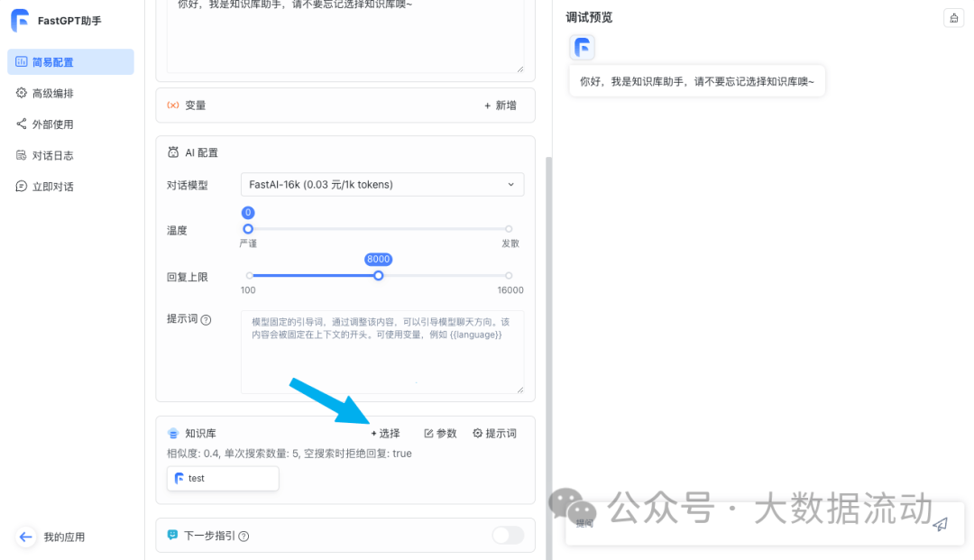Click the 立即对话 chat bubble icon
The width and height of the screenshot is (974, 560).
point(21,187)
